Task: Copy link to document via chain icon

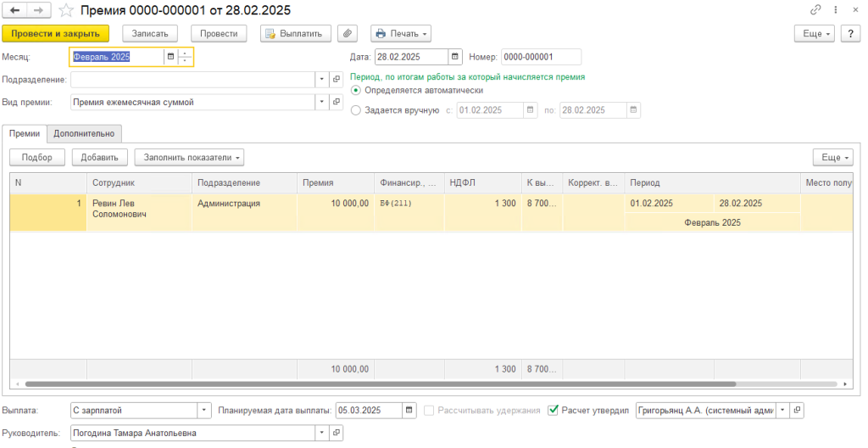Action: pos(815,10)
